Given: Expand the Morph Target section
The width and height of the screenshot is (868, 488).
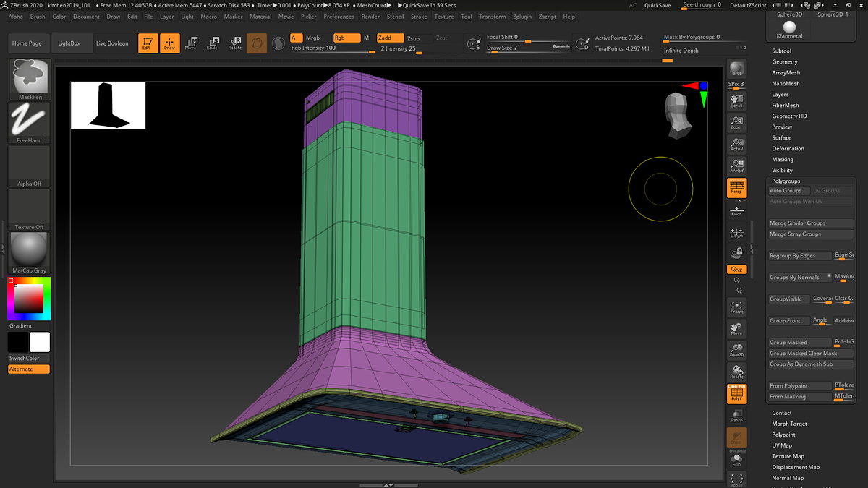Looking at the screenshot, I should coord(789,424).
